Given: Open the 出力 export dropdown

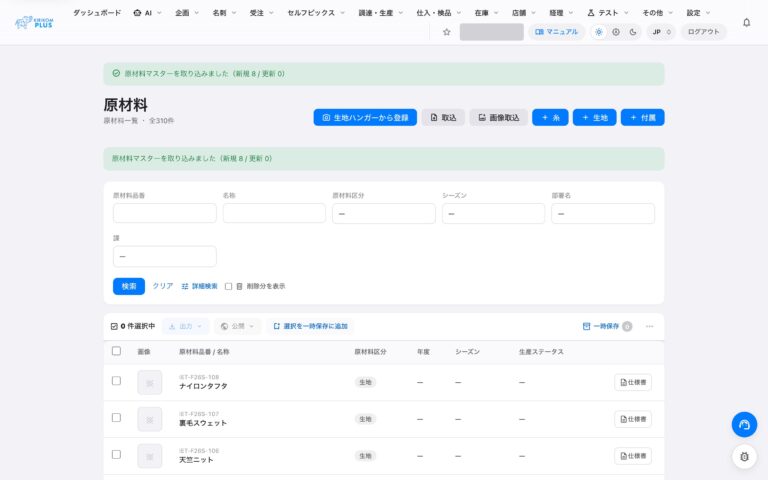Looking at the screenshot, I should 185,326.
